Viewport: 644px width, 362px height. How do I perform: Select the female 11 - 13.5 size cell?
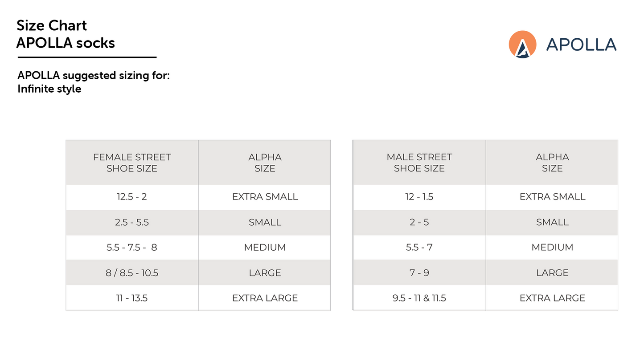point(132,298)
